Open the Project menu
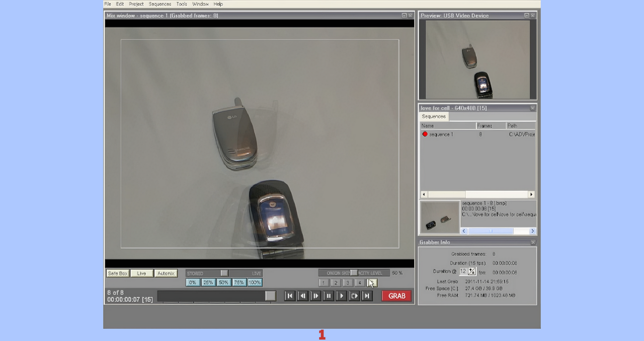The width and height of the screenshot is (644, 341). (136, 4)
